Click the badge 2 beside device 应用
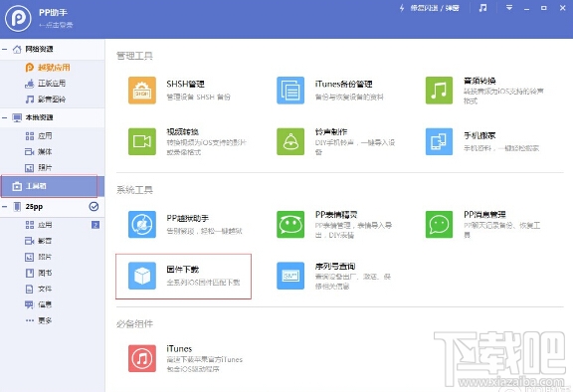This screenshot has width=573, height=392. (95, 225)
